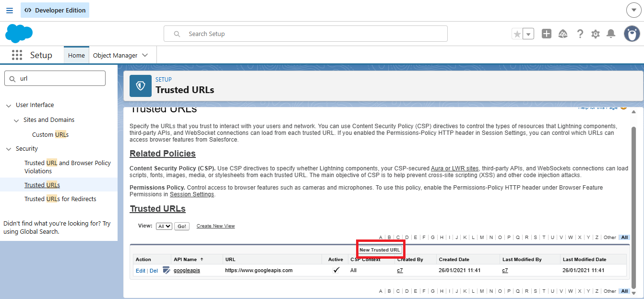Collapse the Sites and Domains node

16,120
